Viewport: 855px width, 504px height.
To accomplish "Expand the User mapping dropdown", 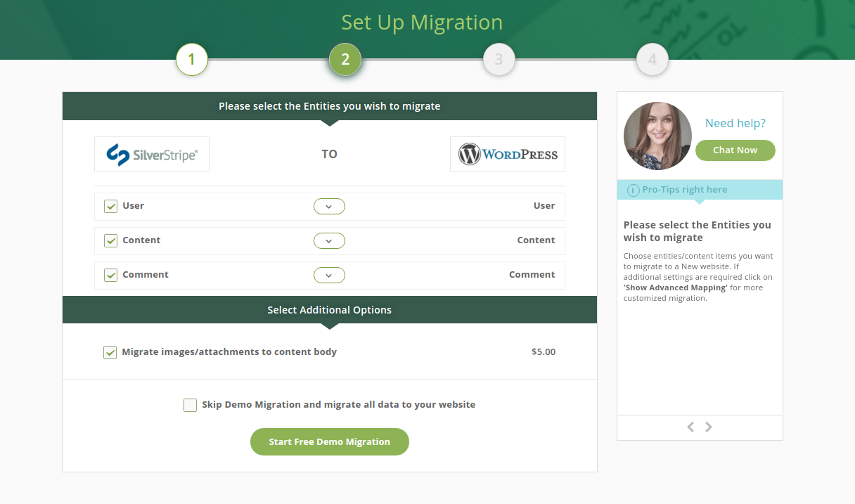I will (329, 206).
